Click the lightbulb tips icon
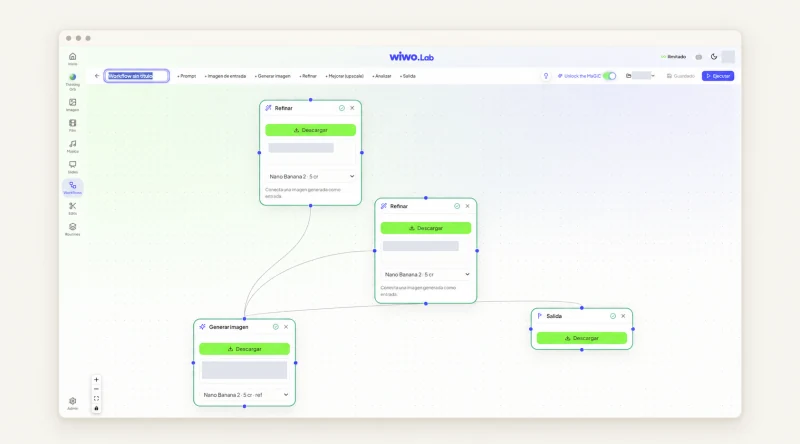800x444 pixels. (x=546, y=76)
